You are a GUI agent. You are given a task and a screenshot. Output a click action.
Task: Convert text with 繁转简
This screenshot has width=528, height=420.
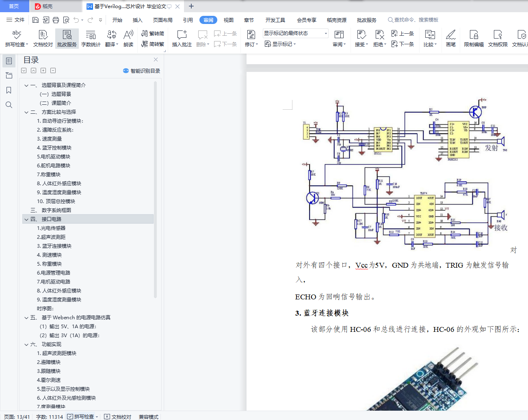tap(153, 34)
